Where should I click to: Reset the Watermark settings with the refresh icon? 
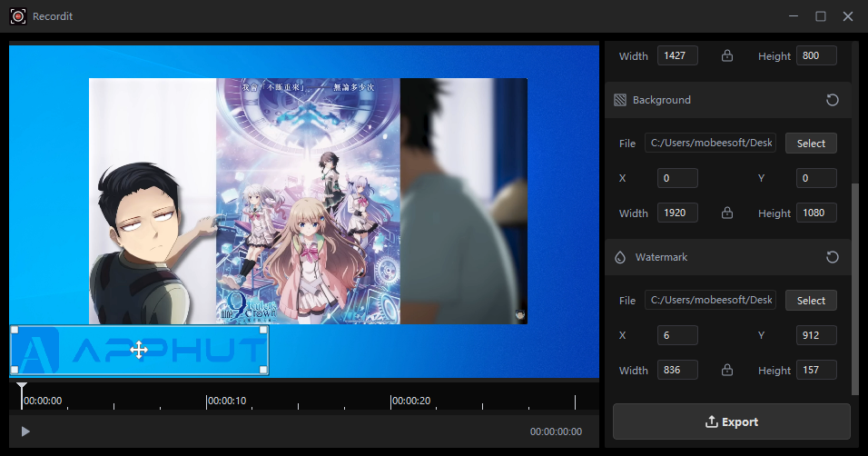(832, 257)
